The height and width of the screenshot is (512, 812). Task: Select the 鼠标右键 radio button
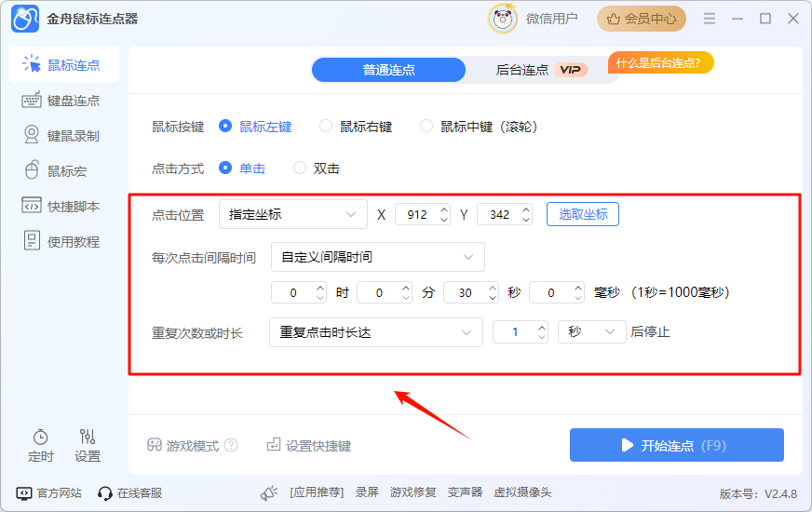point(326,127)
